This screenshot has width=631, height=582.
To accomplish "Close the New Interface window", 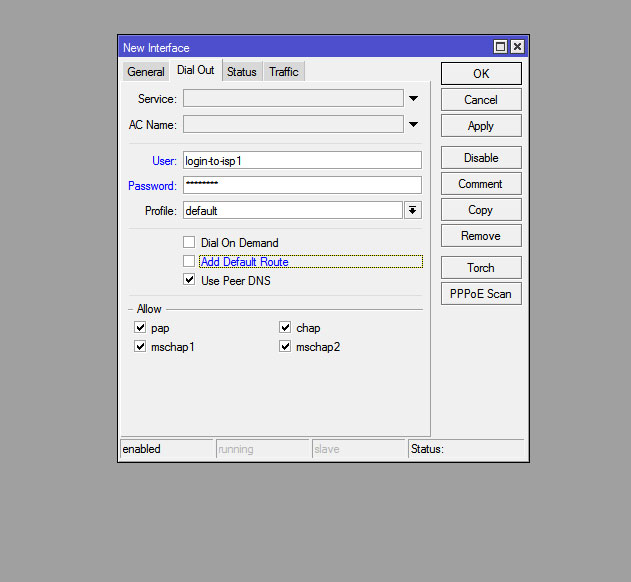I will 517,47.
